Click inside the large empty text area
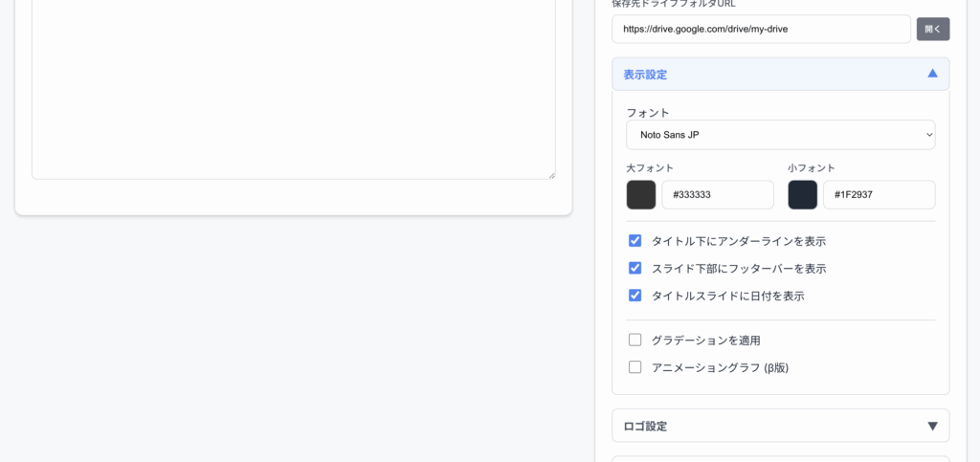The height and width of the screenshot is (462, 980). pyautogui.click(x=293, y=86)
